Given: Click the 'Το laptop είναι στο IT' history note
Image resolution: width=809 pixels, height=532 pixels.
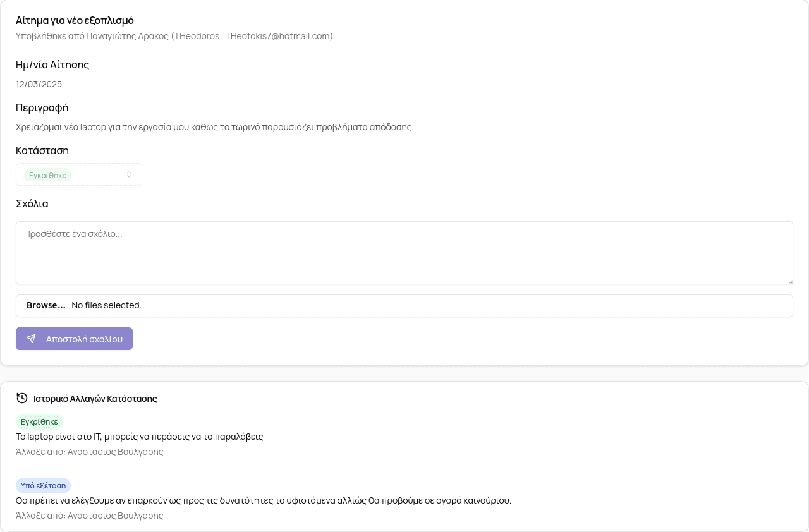Looking at the screenshot, I should pyautogui.click(x=139, y=437).
